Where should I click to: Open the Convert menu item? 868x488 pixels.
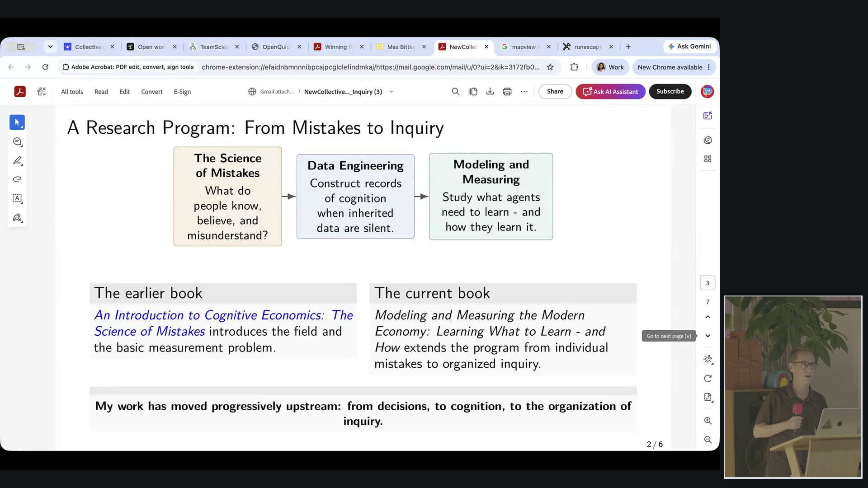point(152,92)
